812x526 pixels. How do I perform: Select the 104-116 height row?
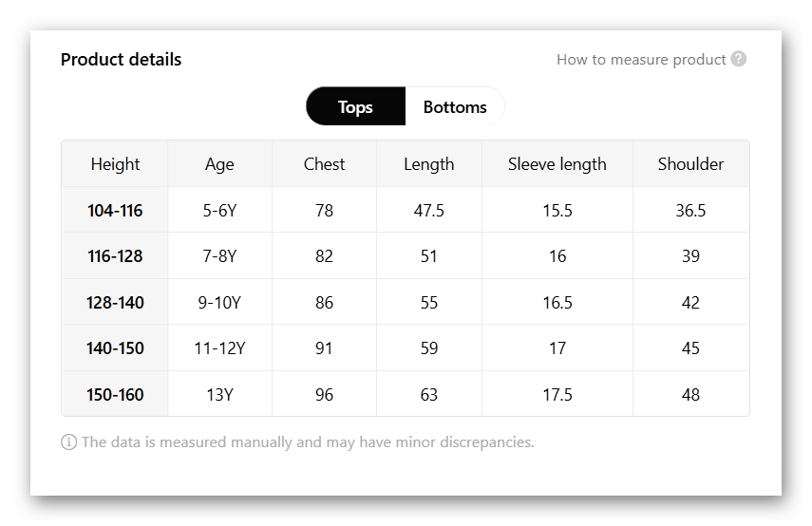115,211
